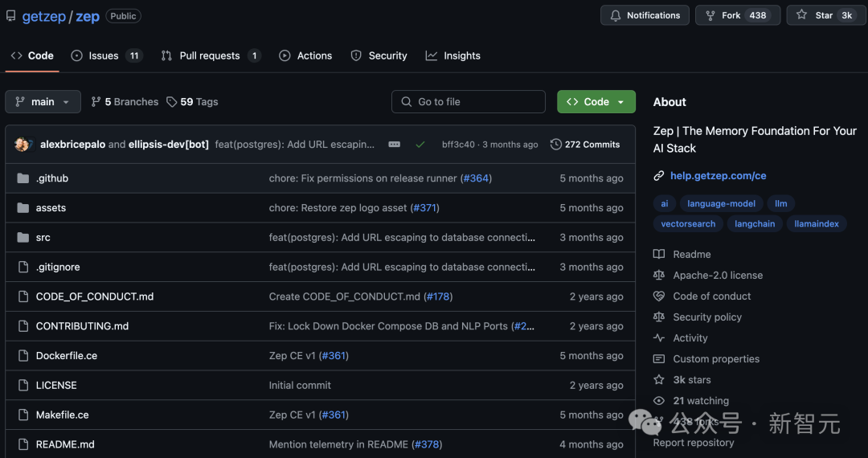Image resolution: width=868 pixels, height=458 pixels.
Task: View the 5 Branches link
Action: [x=125, y=102]
